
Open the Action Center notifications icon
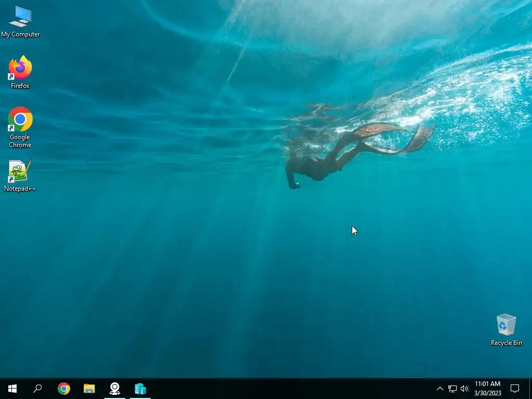(x=515, y=389)
